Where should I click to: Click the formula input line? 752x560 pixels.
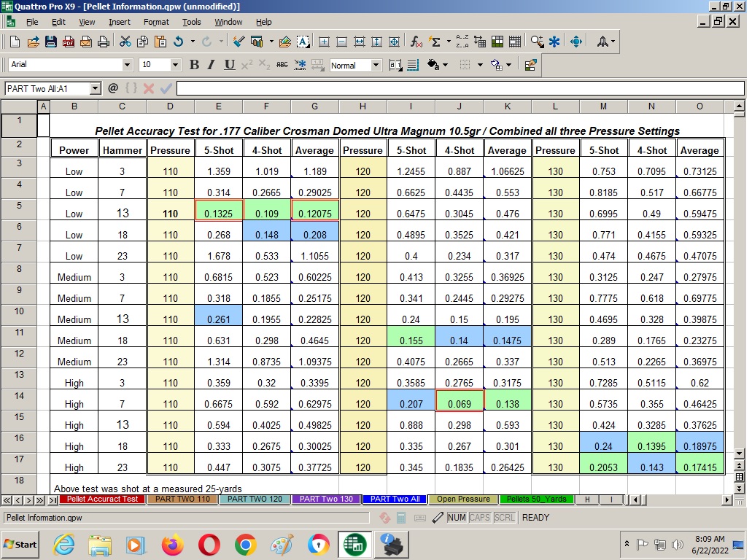460,88
